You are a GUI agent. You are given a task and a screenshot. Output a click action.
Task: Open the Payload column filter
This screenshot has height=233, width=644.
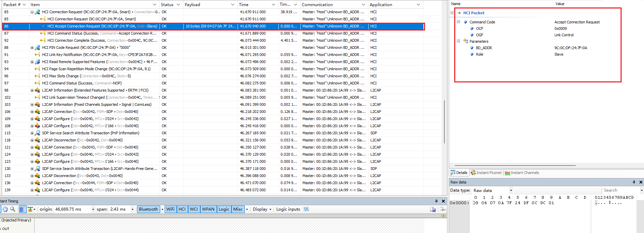(x=233, y=5)
